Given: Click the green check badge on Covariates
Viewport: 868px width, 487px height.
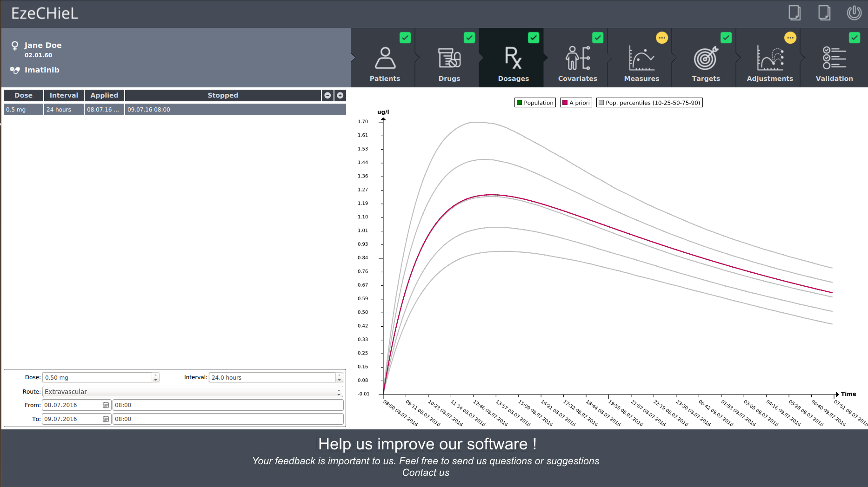Looking at the screenshot, I should click(598, 38).
